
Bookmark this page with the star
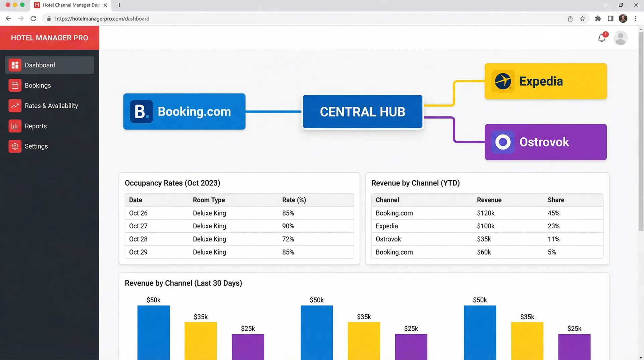583,19
